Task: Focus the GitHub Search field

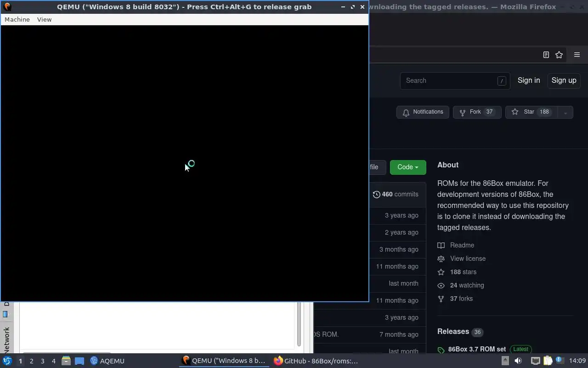Action: tap(455, 80)
